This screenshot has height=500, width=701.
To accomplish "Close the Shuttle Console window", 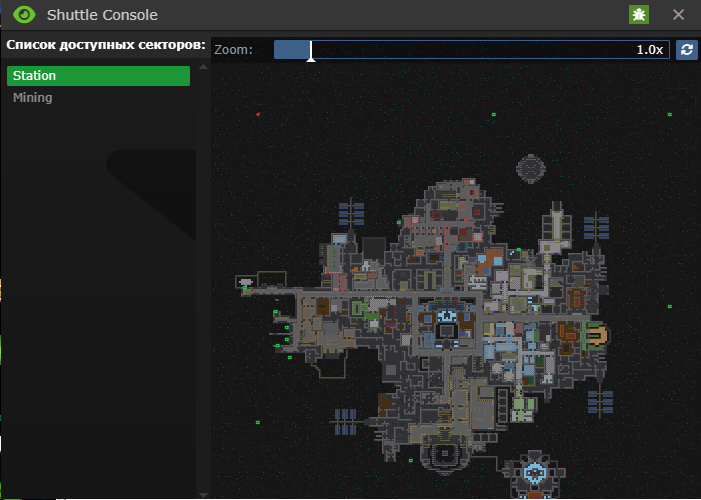I will 678,15.
